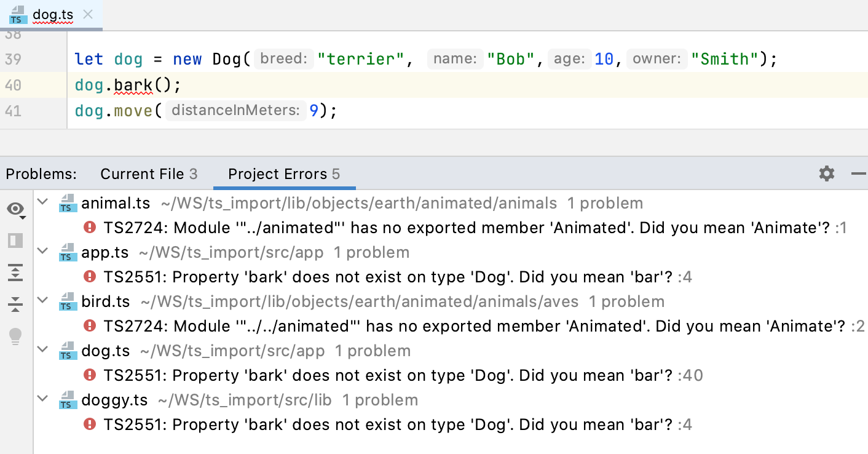Collapse the doggy.ts problem group
868x454 pixels.
[x=42, y=399]
